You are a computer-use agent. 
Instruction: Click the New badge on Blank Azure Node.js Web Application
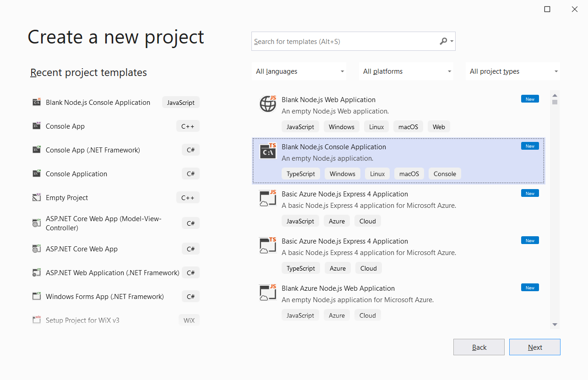click(530, 288)
